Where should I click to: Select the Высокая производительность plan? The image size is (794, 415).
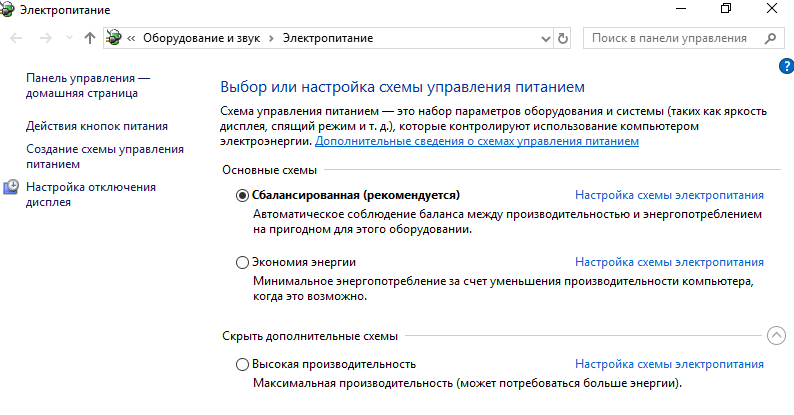coord(242,364)
